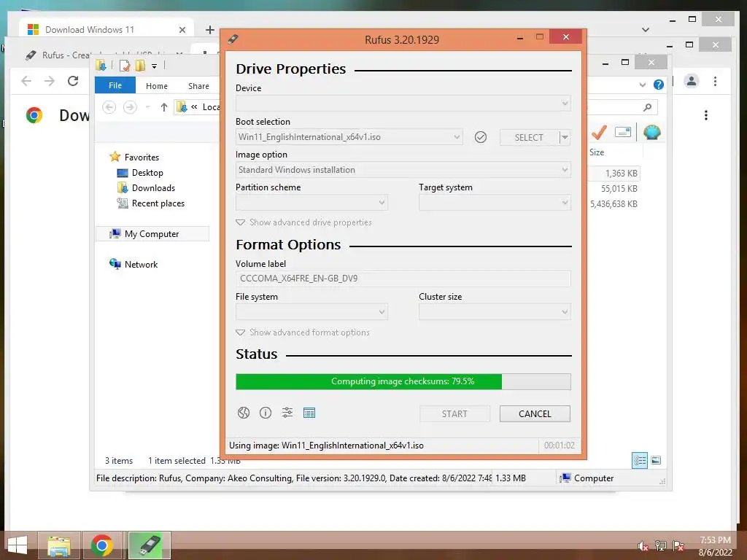Click the Volume label input field
The height and width of the screenshot is (560, 747).
click(x=403, y=279)
